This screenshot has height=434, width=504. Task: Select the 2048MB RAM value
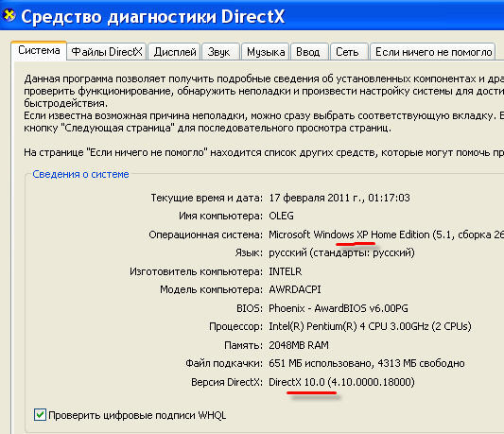(x=299, y=345)
